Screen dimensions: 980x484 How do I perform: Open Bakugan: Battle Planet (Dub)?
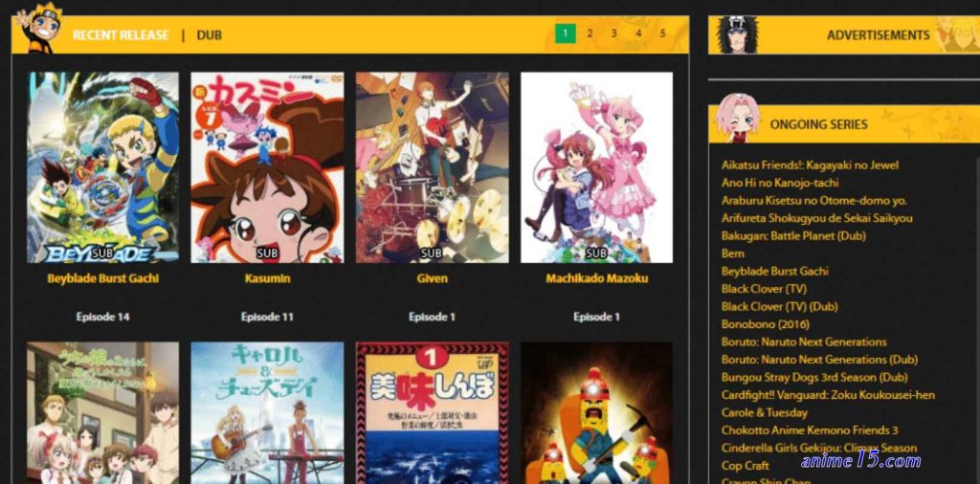(793, 236)
